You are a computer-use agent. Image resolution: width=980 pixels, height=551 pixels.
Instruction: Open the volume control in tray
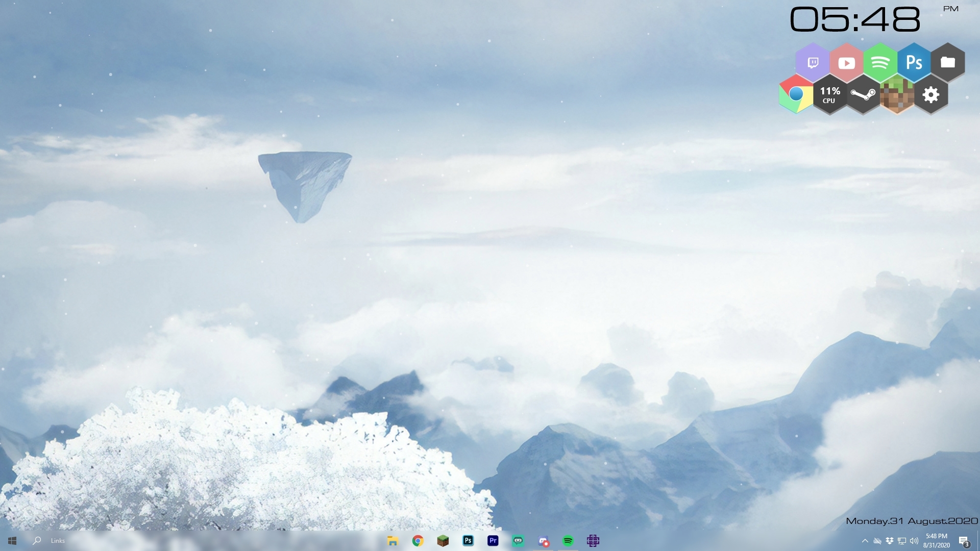click(x=914, y=541)
